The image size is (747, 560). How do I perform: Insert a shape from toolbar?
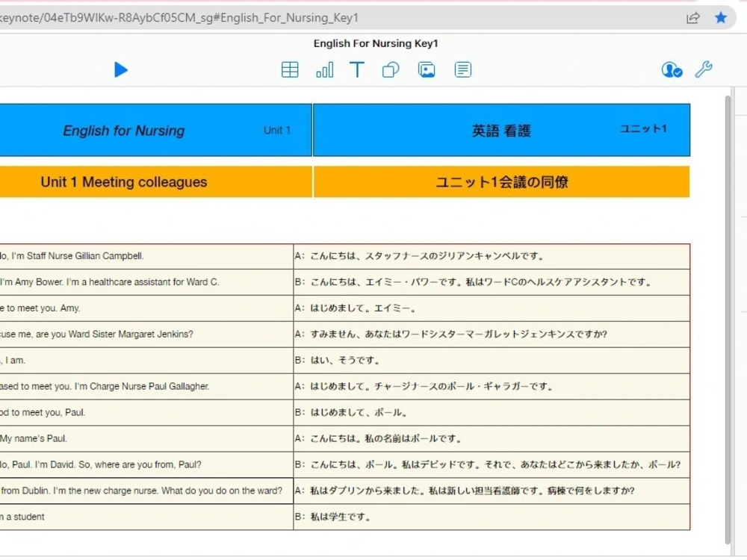pos(391,70)
